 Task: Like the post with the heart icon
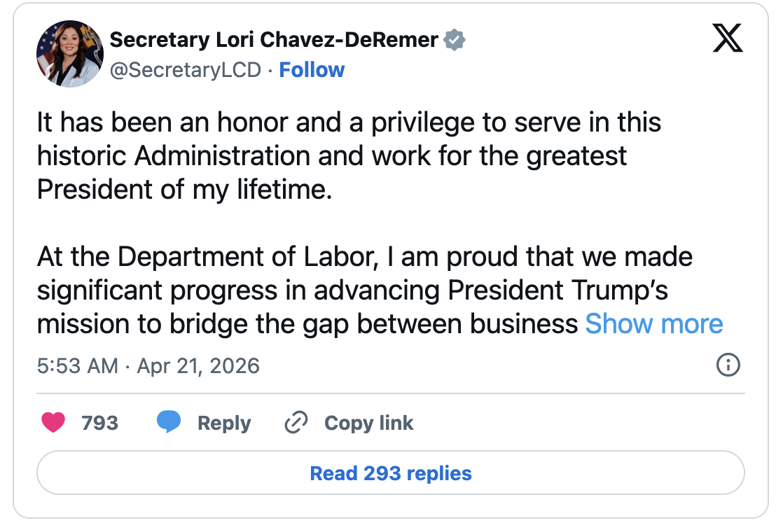click(53, 423)
